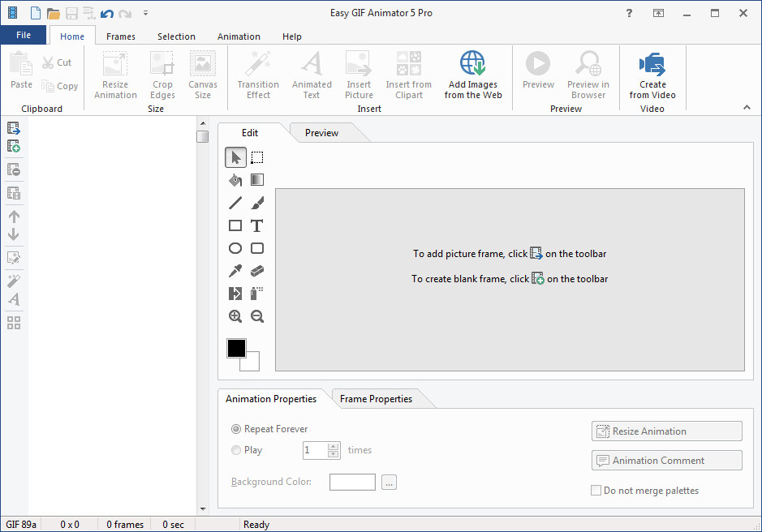This screenshot has height=532, width=762.
Task: Click the animated text sidebar icon
Action: pyautogui.click(x=14, y=298)
